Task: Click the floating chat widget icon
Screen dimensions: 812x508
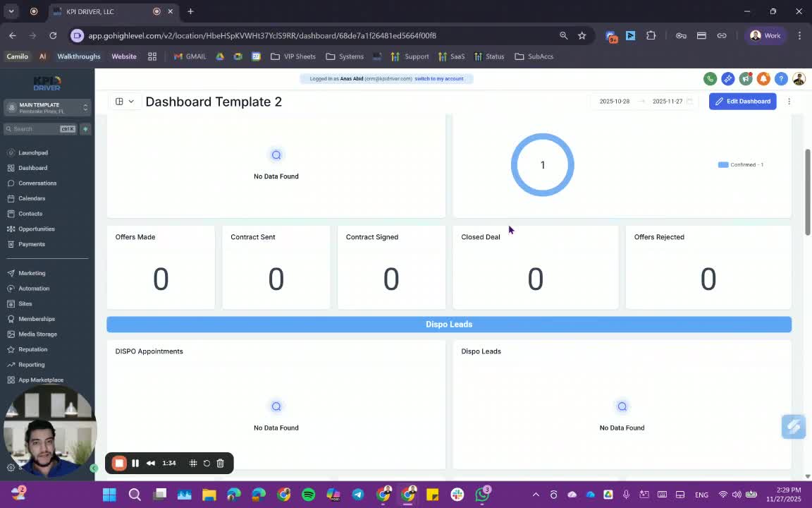Action: point(794,427)
